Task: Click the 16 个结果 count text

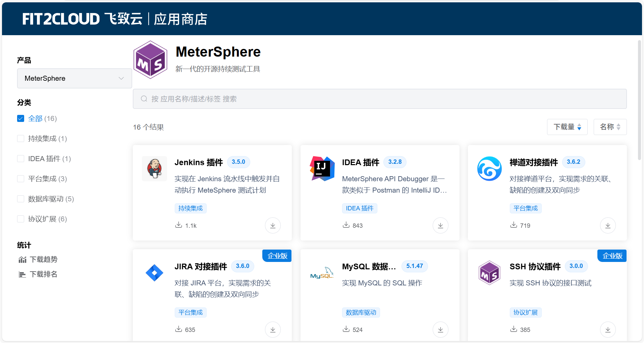Action: [x=148, y=127]
